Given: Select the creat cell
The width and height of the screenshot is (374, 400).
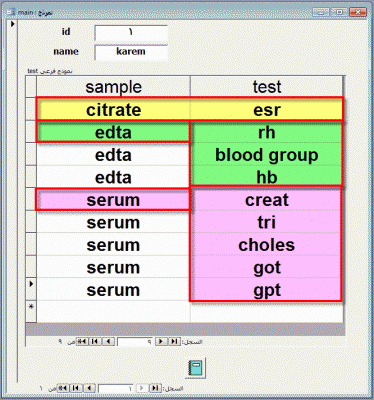Looking at the screenshot, I should click(x=267, y=200).
